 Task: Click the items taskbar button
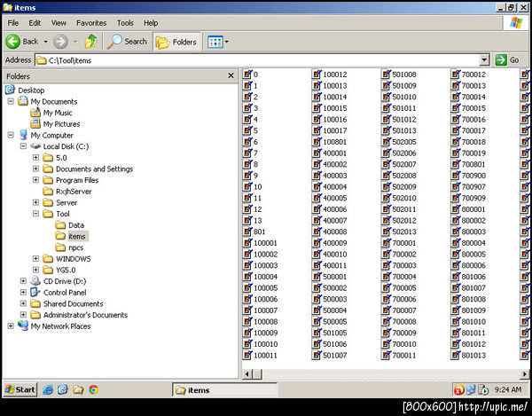tap(224, 390)
